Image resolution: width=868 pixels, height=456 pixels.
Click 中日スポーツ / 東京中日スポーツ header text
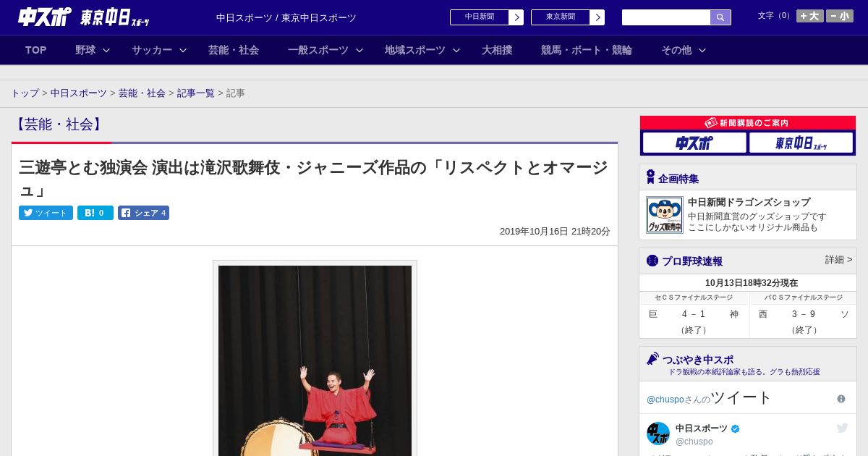(x=286, y=18)
